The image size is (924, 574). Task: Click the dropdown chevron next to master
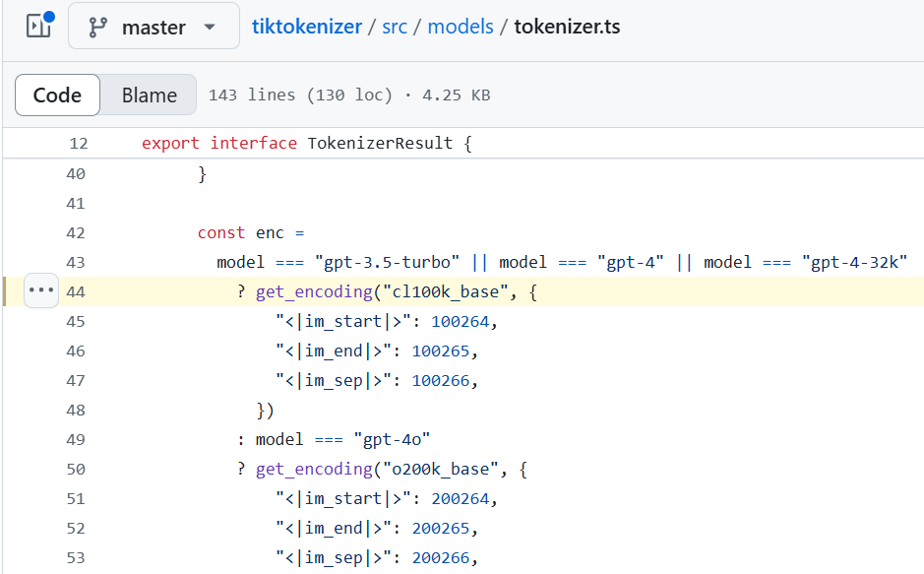coord(208,27)
